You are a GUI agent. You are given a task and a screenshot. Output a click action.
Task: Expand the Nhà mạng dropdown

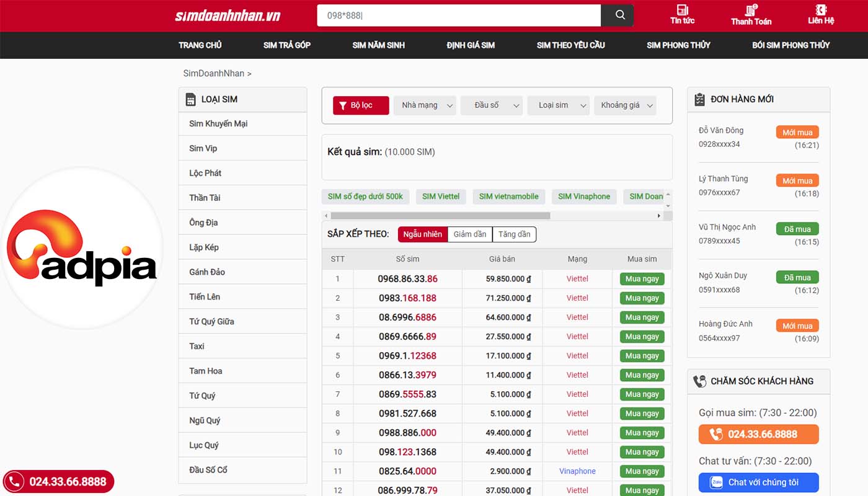click(x=425, y=105)
